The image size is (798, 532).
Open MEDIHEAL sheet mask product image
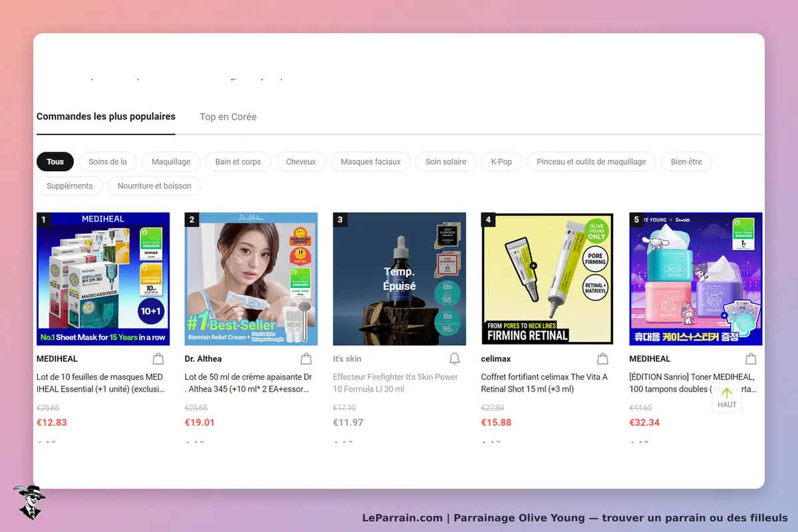click(x=103, y=279)
